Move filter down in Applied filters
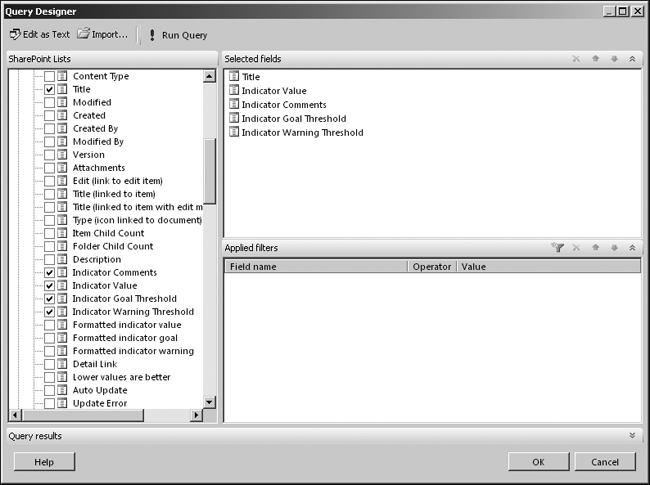 pos(614,247)
